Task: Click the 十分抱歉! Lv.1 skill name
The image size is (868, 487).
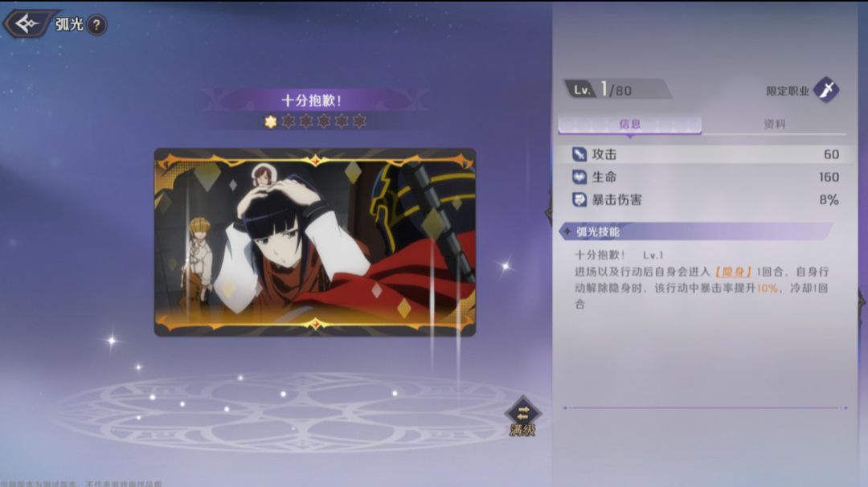Action: [618, 255]
